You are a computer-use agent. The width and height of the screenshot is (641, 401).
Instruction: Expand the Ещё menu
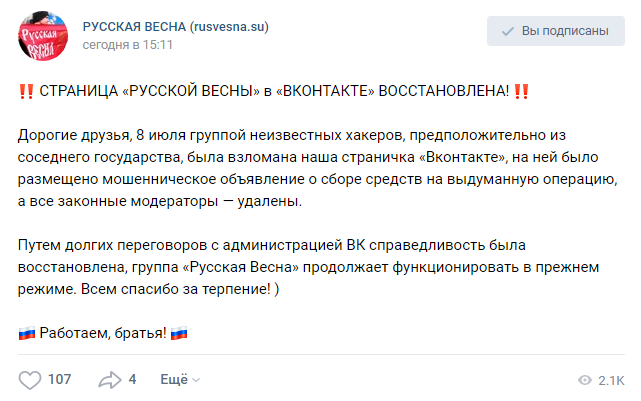[x=174, y=379]
